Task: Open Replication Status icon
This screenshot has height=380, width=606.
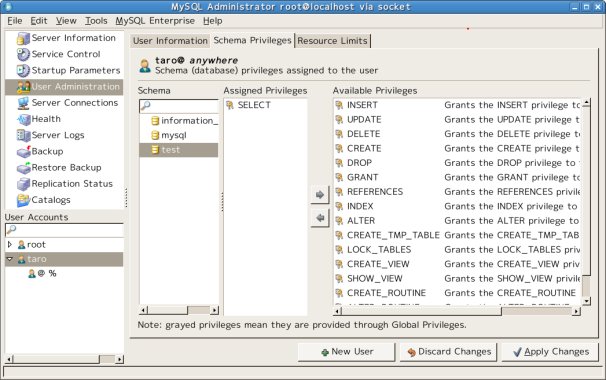Action: tap(23, 184)
